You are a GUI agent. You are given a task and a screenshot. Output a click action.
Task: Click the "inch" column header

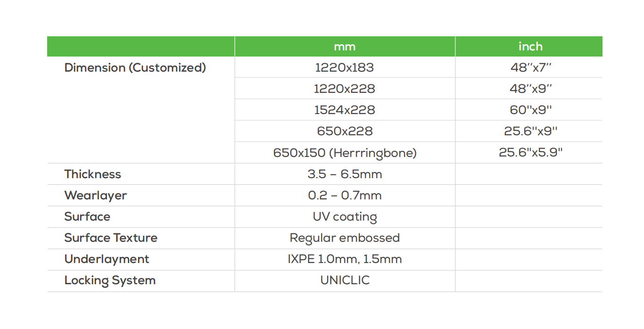point(530,47)
